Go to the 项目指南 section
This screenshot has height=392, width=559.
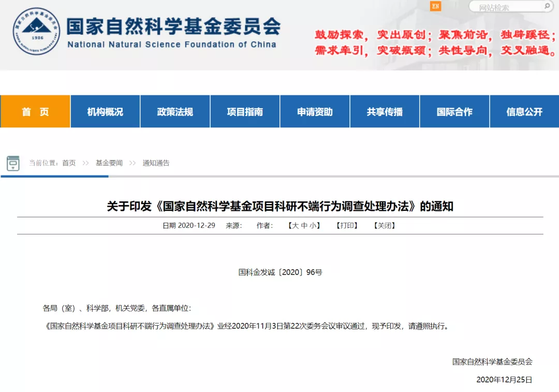click(245, 112)
